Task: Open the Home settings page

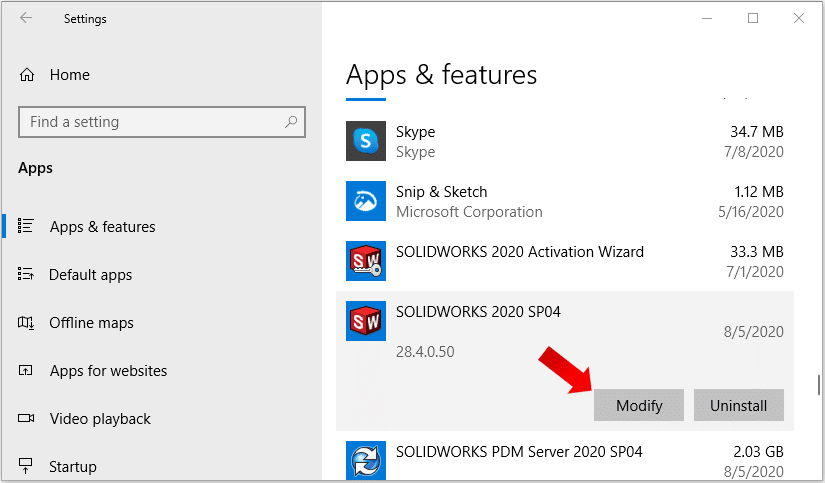Action: tap(69, 75)
